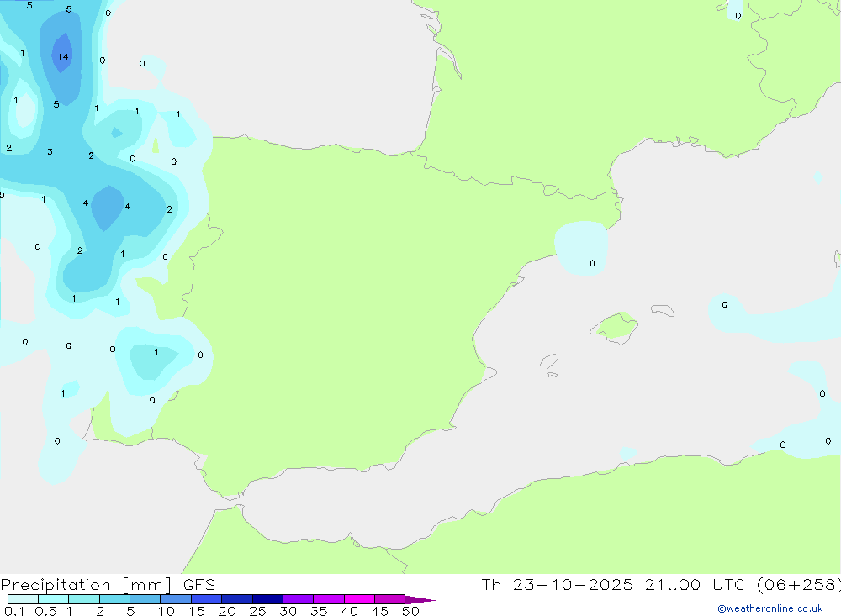841x616 pixels.
Task: Select the 1 to 2 mm legend swatch
Action: click(x=83, y=599)
